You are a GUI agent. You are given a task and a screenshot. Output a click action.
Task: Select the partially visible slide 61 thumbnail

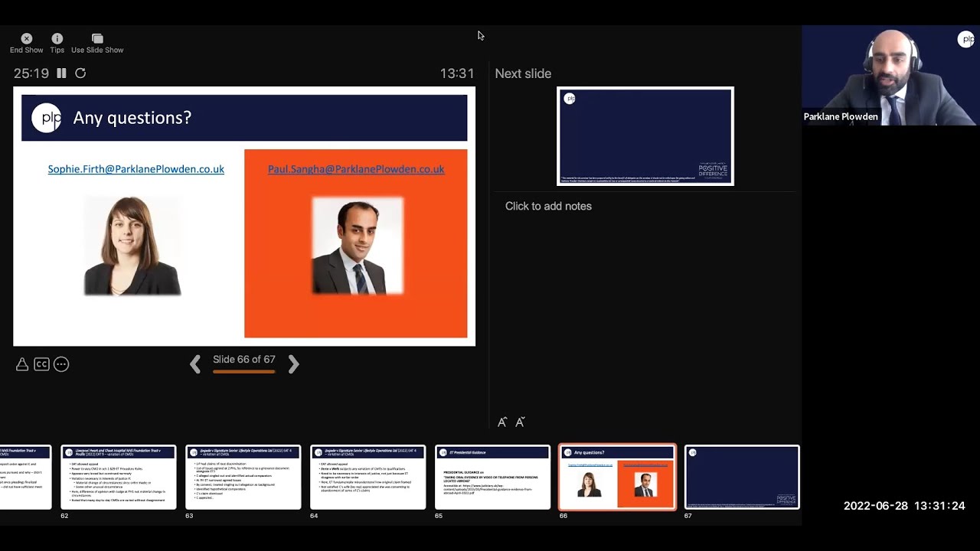pos(25,478)
